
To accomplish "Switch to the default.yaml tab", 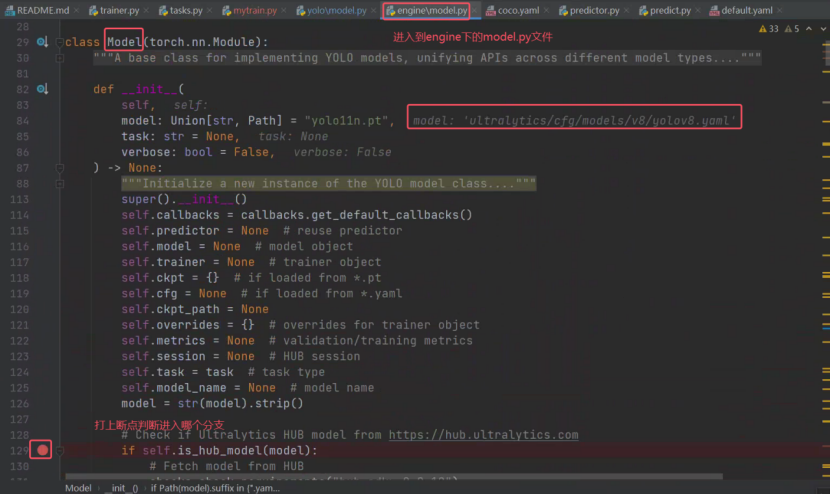I will [747, 10].
